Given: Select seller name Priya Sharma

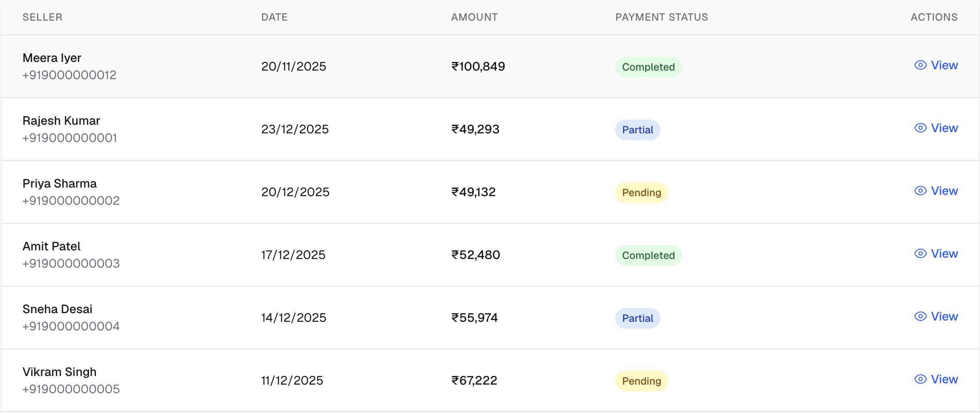Looking at the screenshot, I should point(59,183).
